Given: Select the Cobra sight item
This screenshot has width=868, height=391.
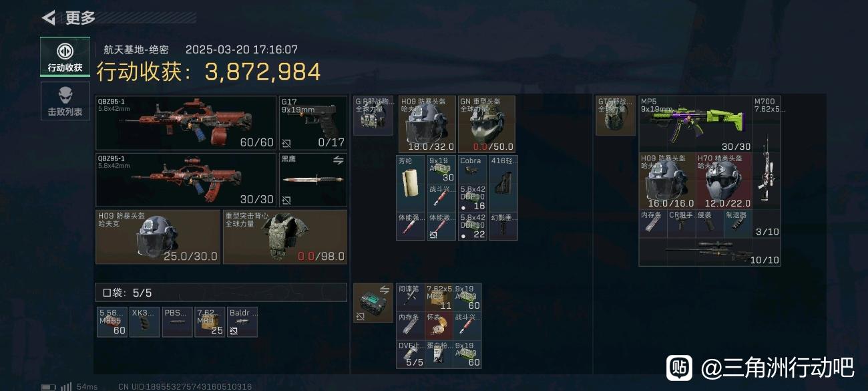Looking at the screenshot, I should tap(473, 169).
